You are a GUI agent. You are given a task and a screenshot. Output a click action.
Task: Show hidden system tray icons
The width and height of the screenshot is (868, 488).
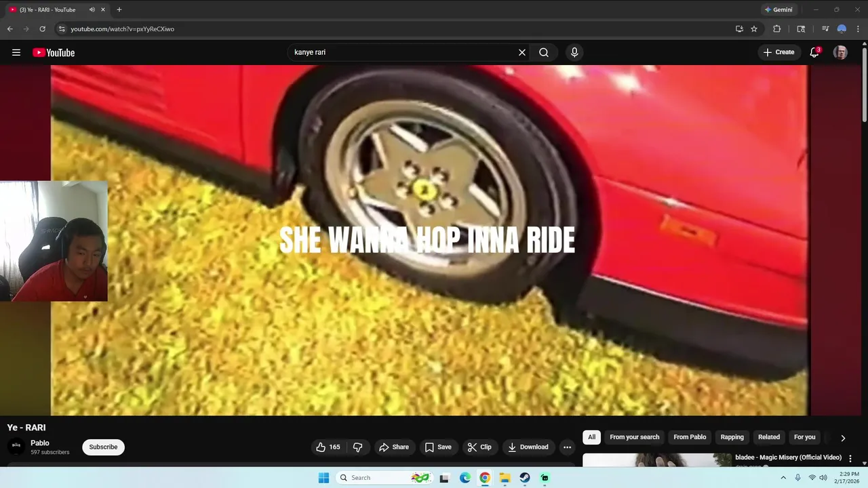pos(783,478)
